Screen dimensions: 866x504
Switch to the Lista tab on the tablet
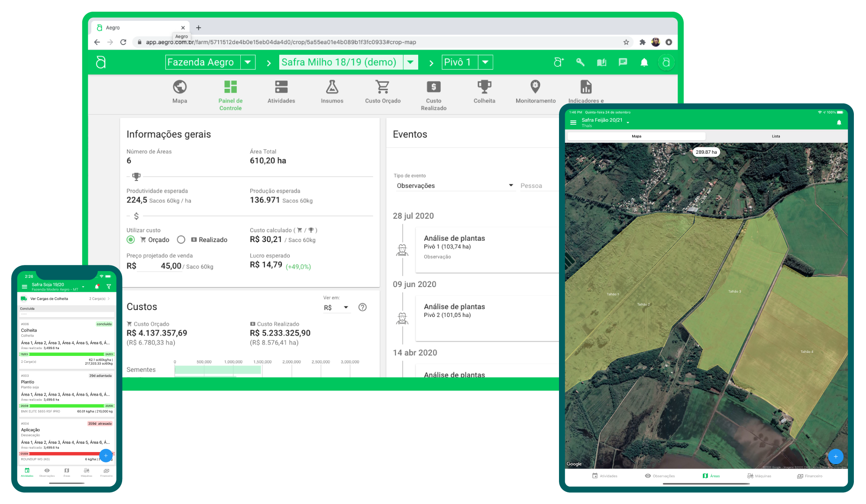(776, 136)
